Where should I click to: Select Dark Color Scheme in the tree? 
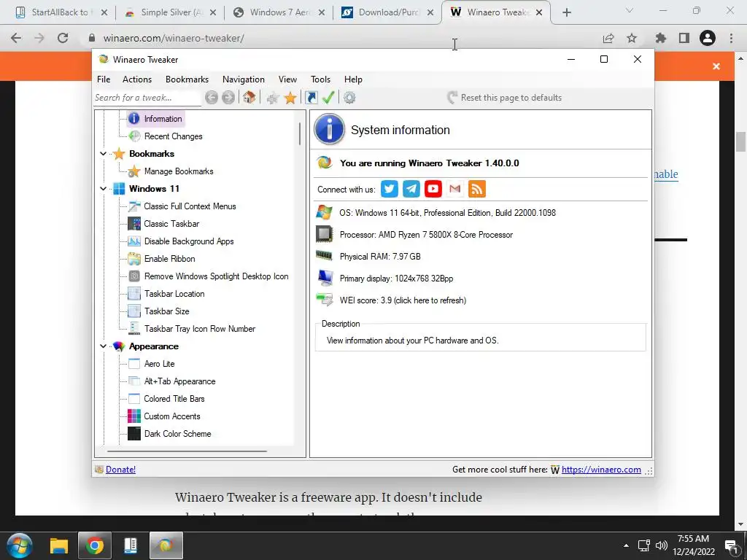pyautogui.click(x=177, y=434)
